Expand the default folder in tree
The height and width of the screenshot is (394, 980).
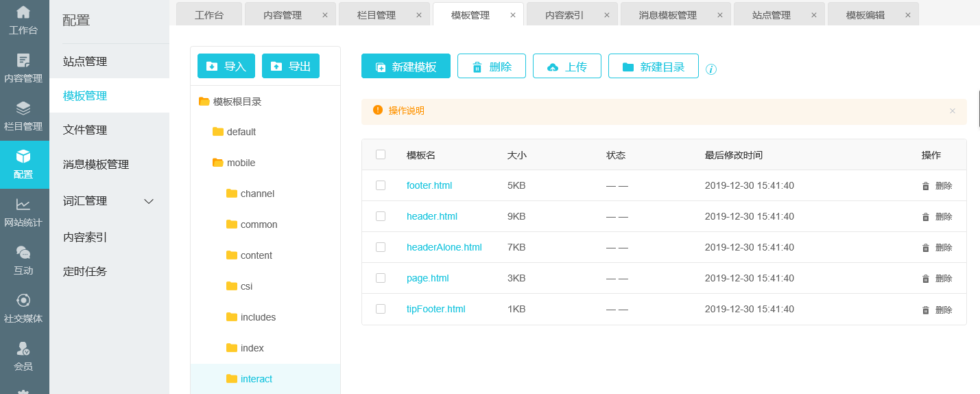point(218,132)
